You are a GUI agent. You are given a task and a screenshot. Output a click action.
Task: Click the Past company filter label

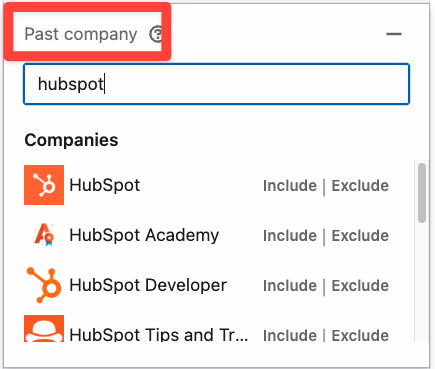[81, 34]
